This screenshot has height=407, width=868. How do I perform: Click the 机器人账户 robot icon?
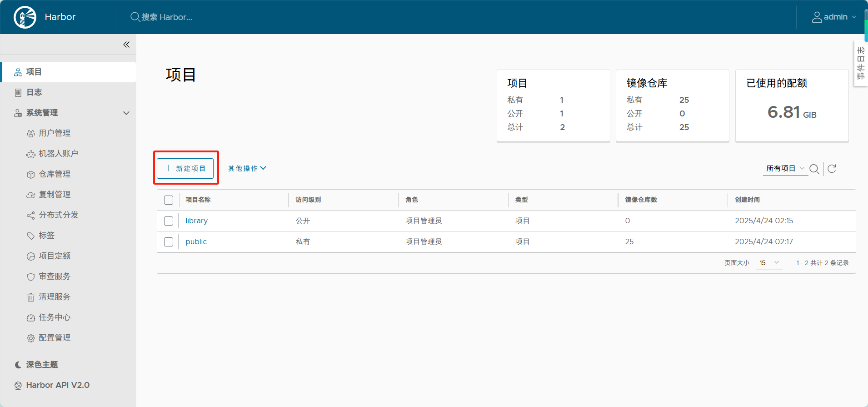click(30, 154)
